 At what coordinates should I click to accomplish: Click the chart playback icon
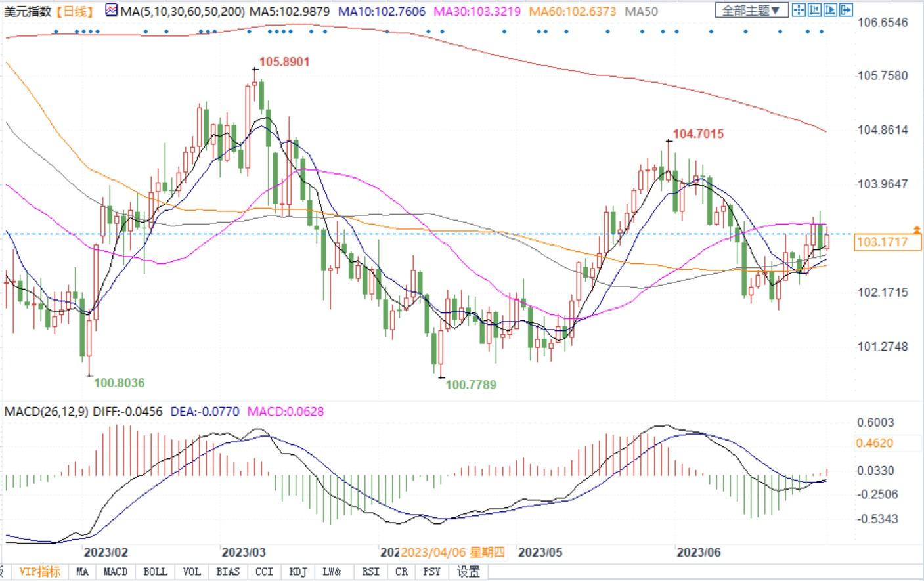(830, 10)
